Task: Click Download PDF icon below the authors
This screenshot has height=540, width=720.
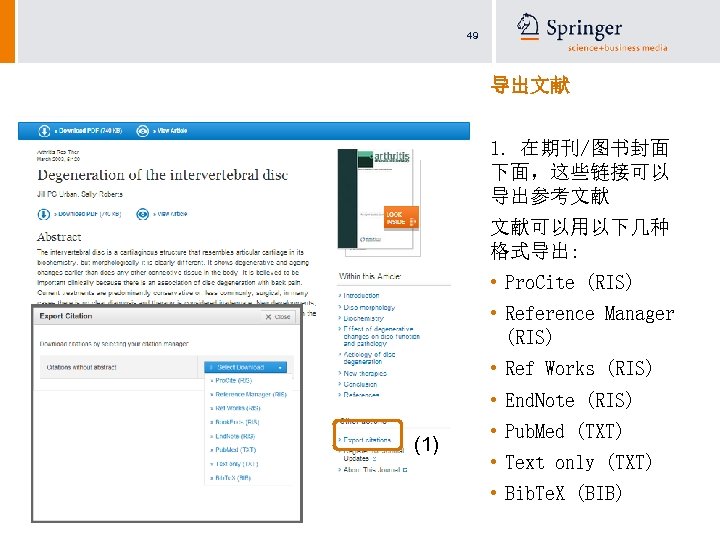Action: 44,214
